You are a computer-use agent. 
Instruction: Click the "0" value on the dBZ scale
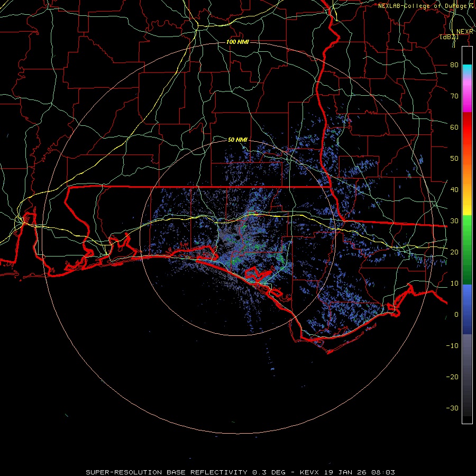tap(456, 315)
